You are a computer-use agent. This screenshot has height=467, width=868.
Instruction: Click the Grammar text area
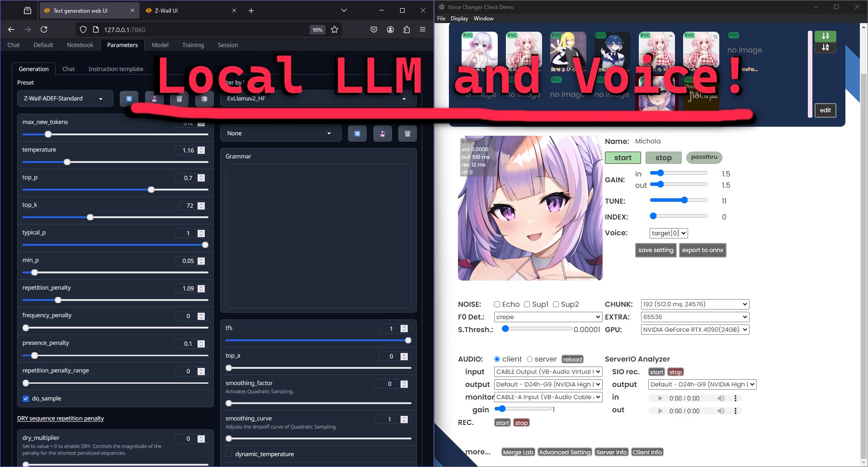tap(318, 236)
